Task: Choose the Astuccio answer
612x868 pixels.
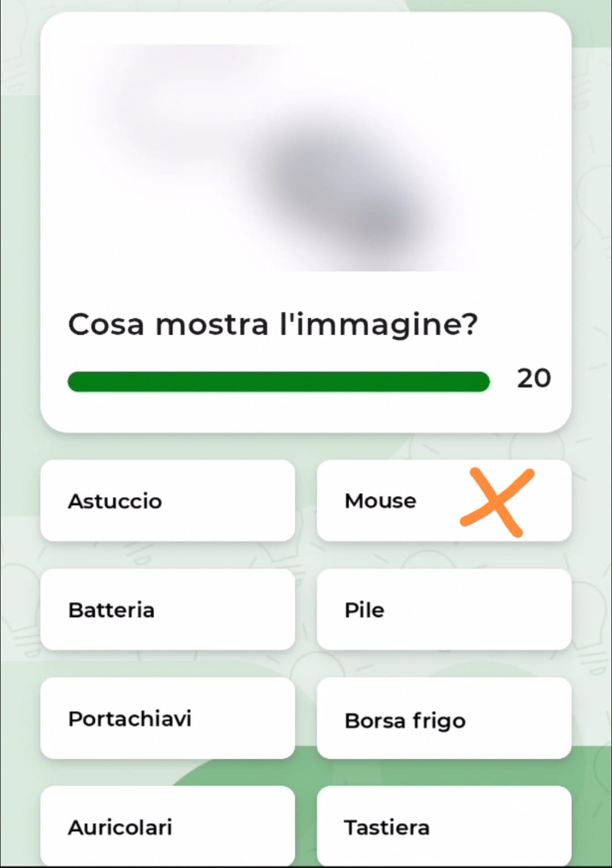Action: (x=167, y=501)
